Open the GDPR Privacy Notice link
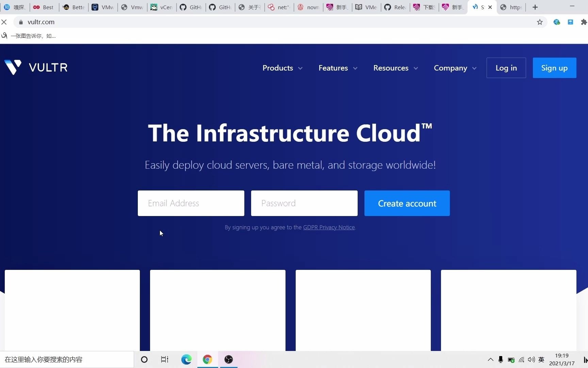 pyautogui.click(x=329, y=227)
